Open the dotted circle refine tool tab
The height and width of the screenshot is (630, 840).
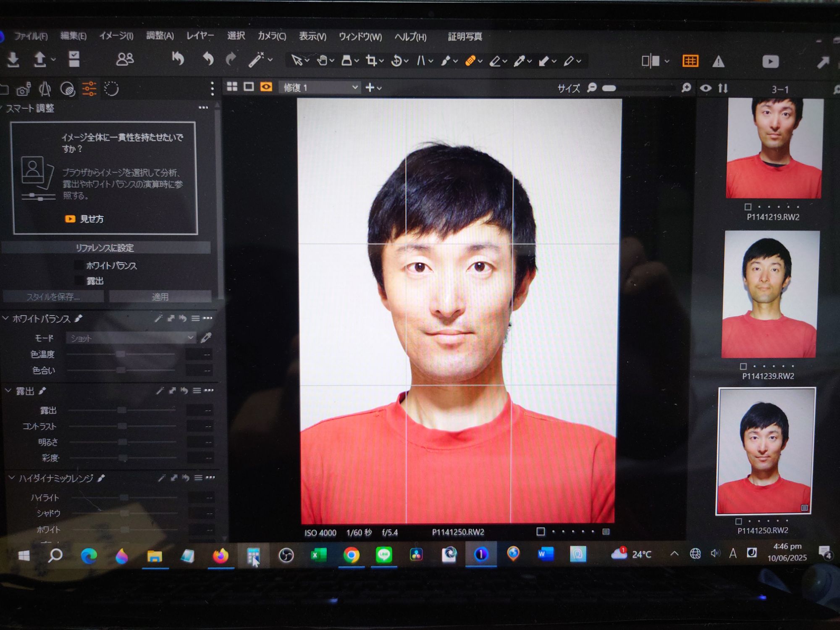[111, 89]
